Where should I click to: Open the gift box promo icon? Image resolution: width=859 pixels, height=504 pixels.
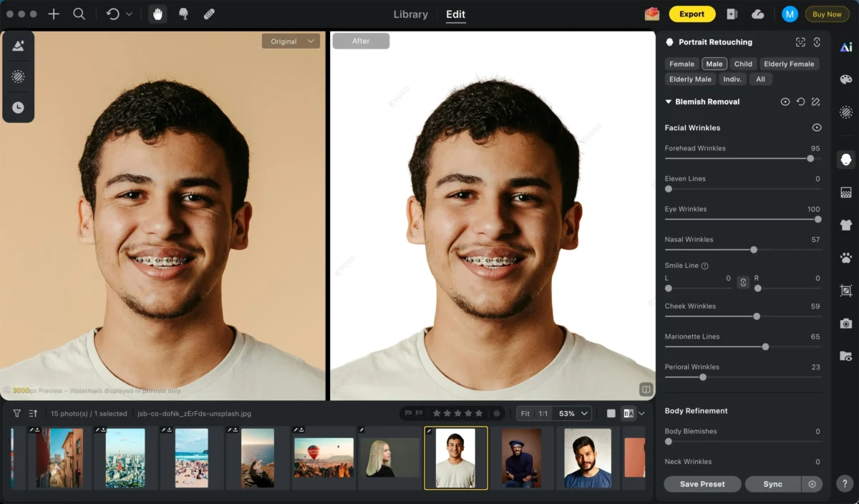coord(651,14)
